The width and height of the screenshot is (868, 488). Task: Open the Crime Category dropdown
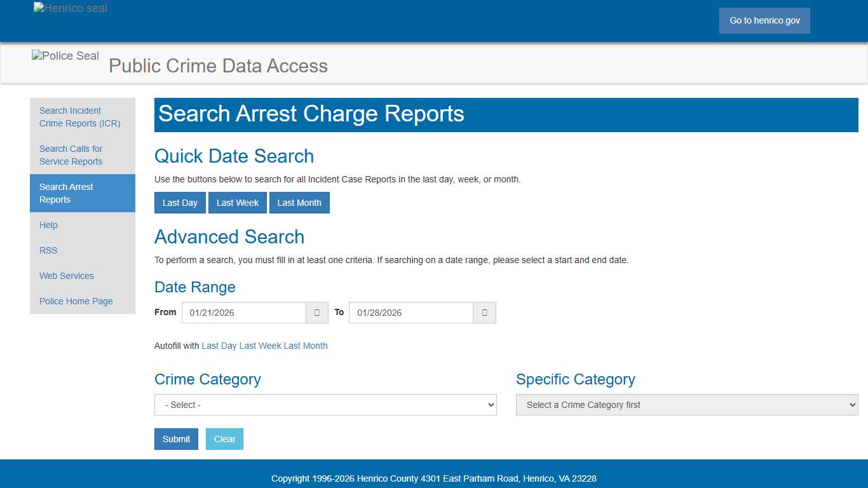pyautogui.click(x=325, y=405)
